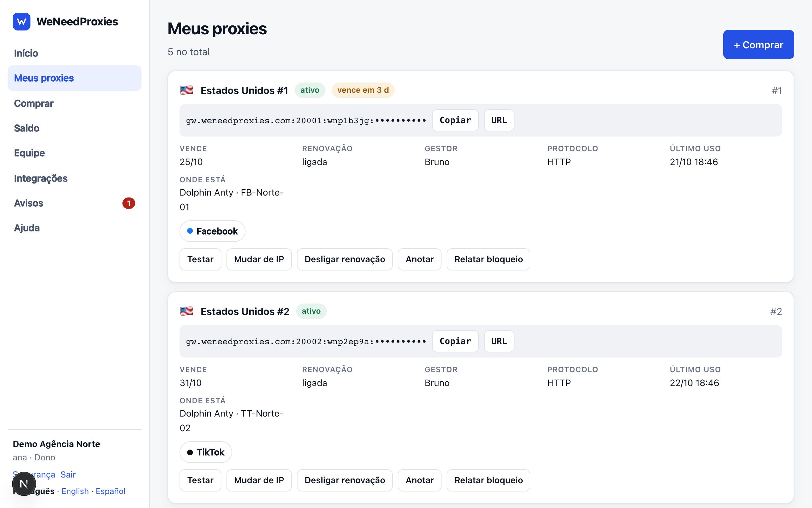Click the '5 no total' subtitle

pyautogui.click(x=189, y=52)
